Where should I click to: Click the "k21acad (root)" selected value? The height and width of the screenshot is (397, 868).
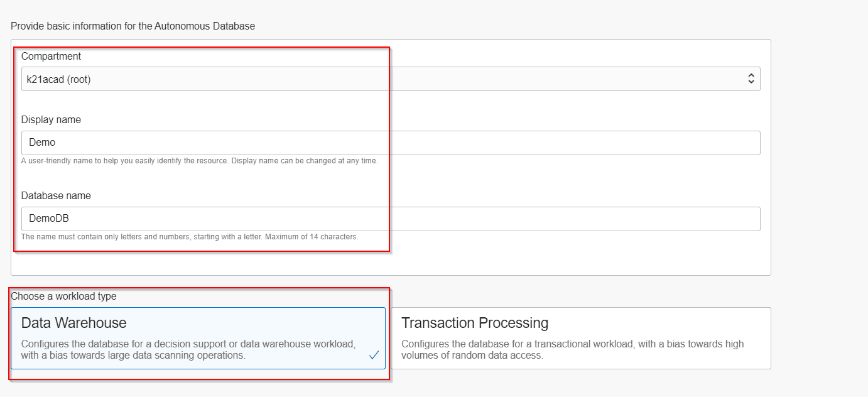59,79
